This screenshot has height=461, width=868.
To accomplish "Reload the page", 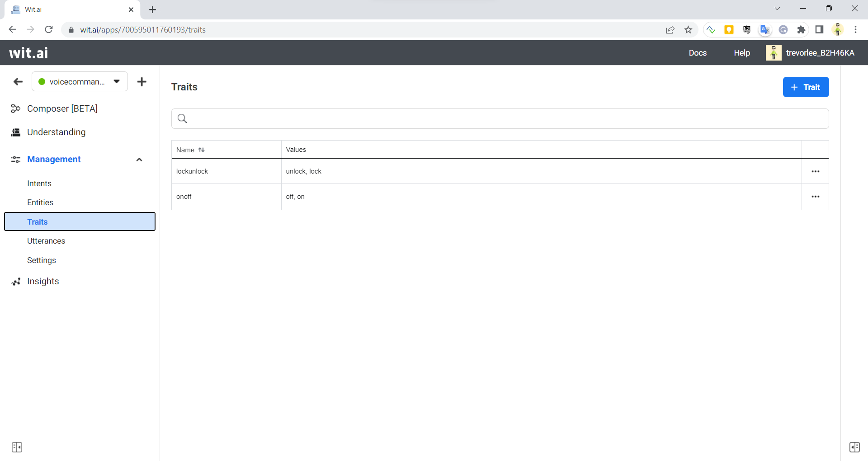I will [x=49, y=29].
